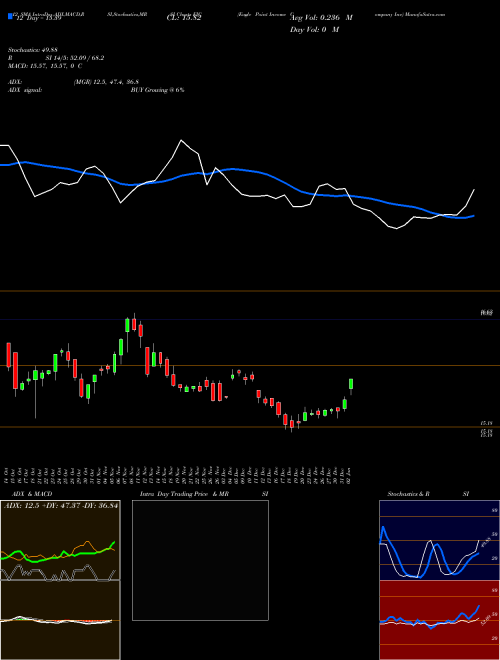Click the 'BUY Growing @ 6%' signal text
Viewport: 500px width, 660px height.
click(x=157, y=90)
